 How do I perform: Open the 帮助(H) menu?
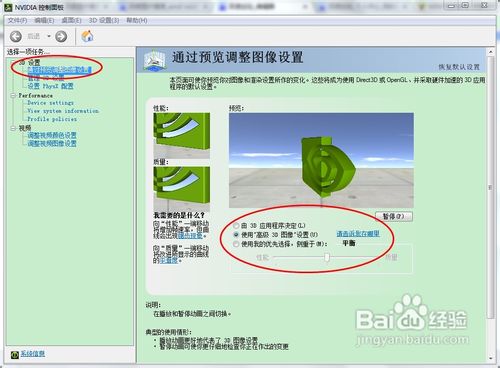pyautogui.click(x=137, y=20)
